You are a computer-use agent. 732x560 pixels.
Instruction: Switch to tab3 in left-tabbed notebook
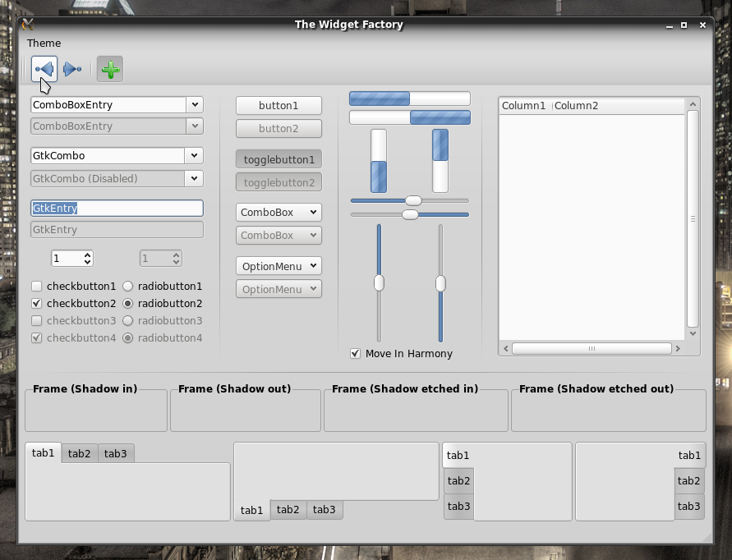coord(459,507)
